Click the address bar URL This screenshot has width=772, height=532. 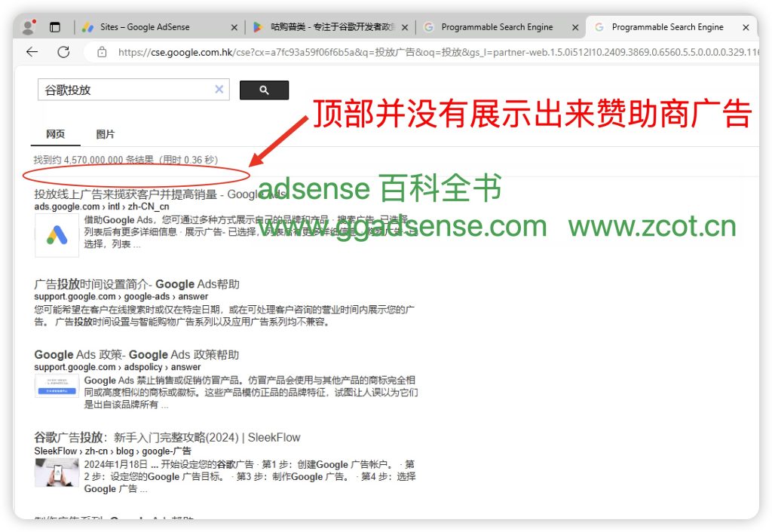[x=437, y=52]
